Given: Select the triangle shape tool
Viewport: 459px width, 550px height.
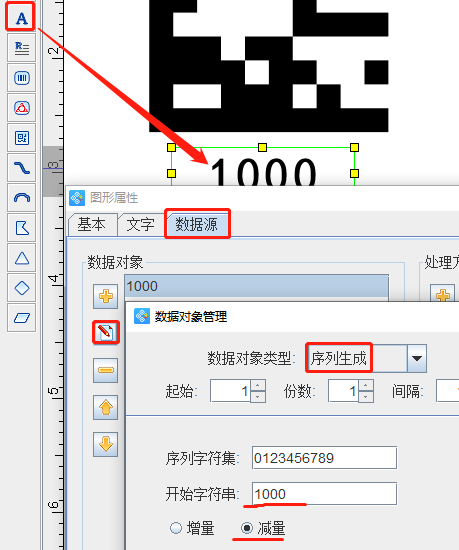Looking at the screenshot, I should click(22, 258).
